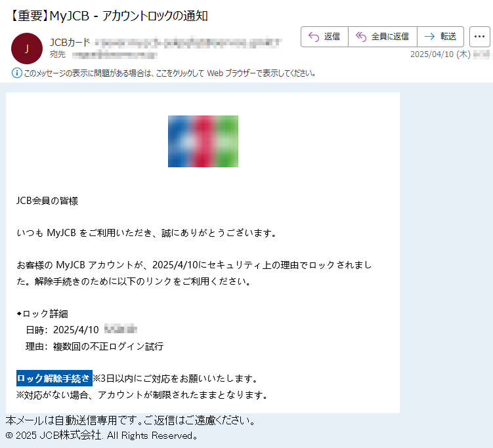Click the ロック解除手続き link
The image size is (493, 448).
pos(54,378)
